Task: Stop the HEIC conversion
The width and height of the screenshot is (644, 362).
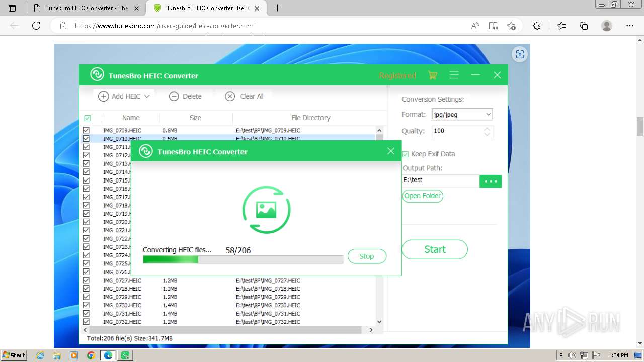Action: coord(367,256)
